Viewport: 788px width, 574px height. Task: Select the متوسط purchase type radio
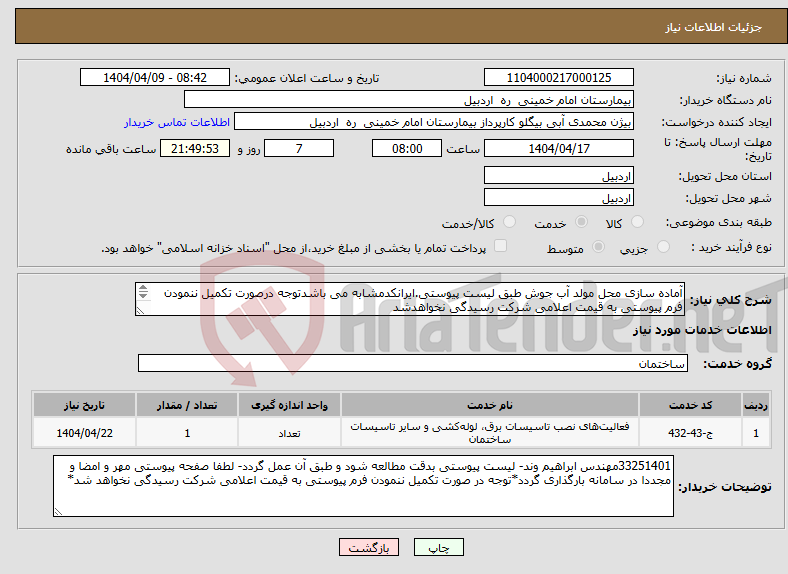coord(599,246)
